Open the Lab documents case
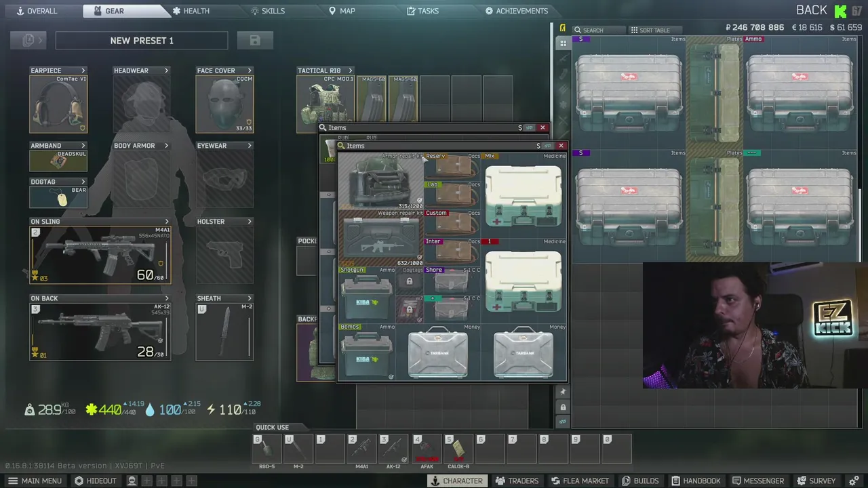This screenshot has height=488, width=868. click(x=452, y=195)
